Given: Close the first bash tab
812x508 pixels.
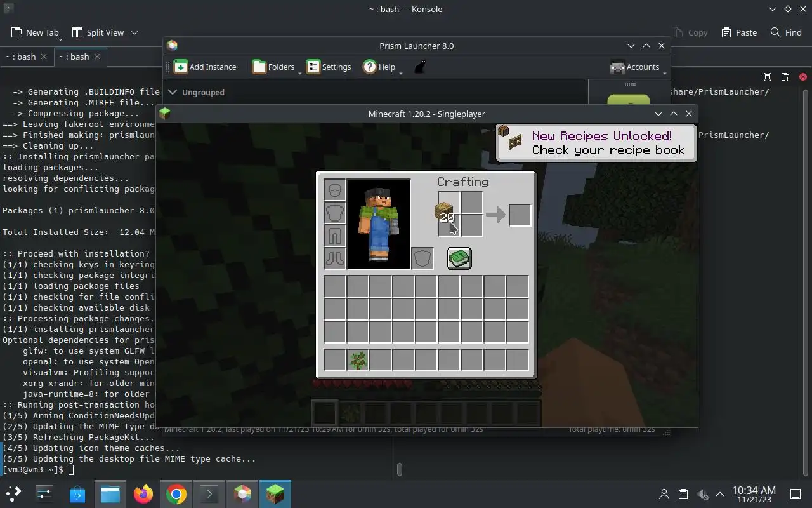Looking at the screenshot, I should pyautogui.click(x=44, y=57).
